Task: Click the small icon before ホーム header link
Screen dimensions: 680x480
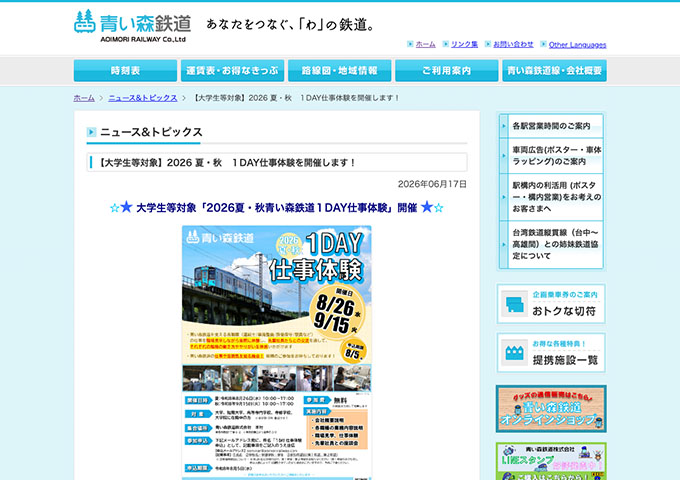Action: coord(410,44)
